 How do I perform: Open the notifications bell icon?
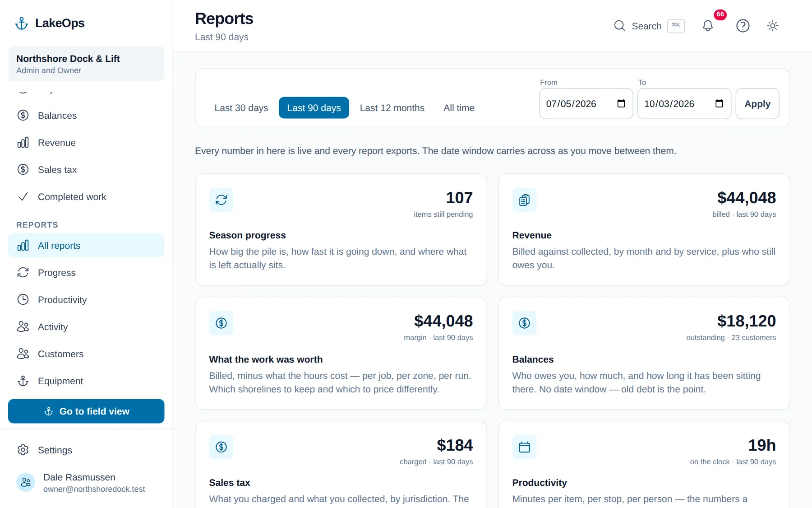click(x=708, y=26)
